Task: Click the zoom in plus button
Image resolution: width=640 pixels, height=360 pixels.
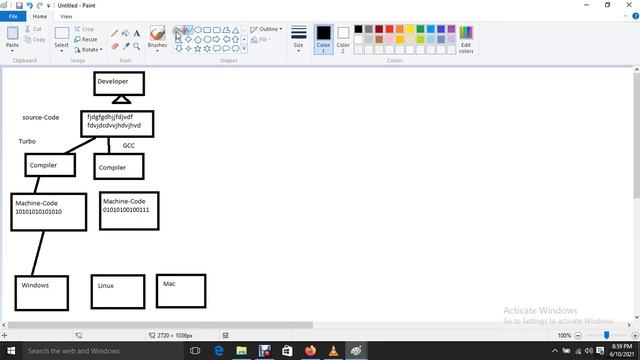Action: coord(635,336)
